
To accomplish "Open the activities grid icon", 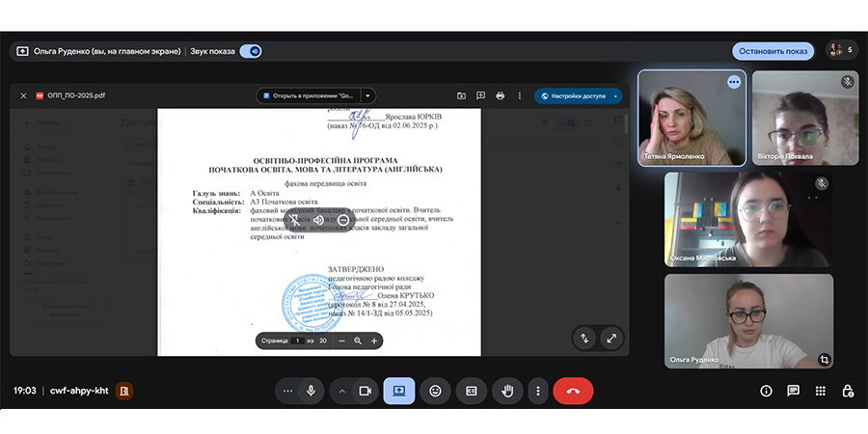I will pyautogui.click(x=821, y=391).
